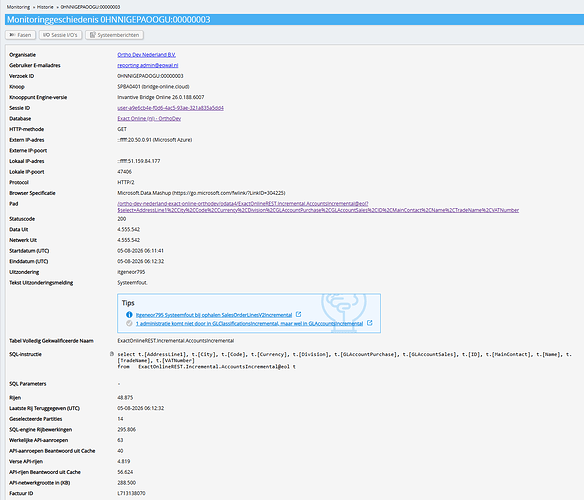Open the reporting admin e-mail address link
Image resolution: width=584 pixels, height=500 pixels.
(x=148, y=65)
